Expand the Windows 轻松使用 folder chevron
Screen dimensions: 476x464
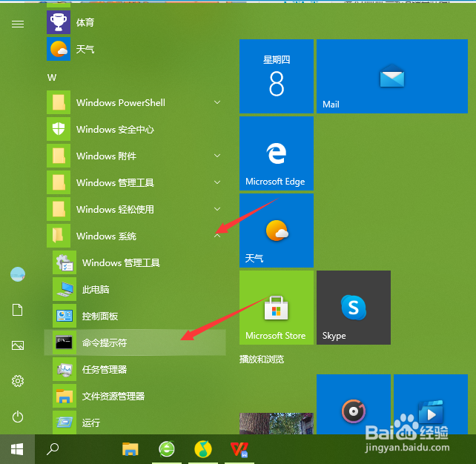(x=217, y=209)
